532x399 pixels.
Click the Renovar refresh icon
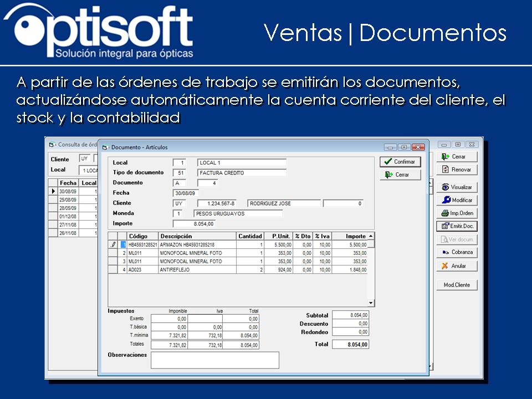(446, 169)
